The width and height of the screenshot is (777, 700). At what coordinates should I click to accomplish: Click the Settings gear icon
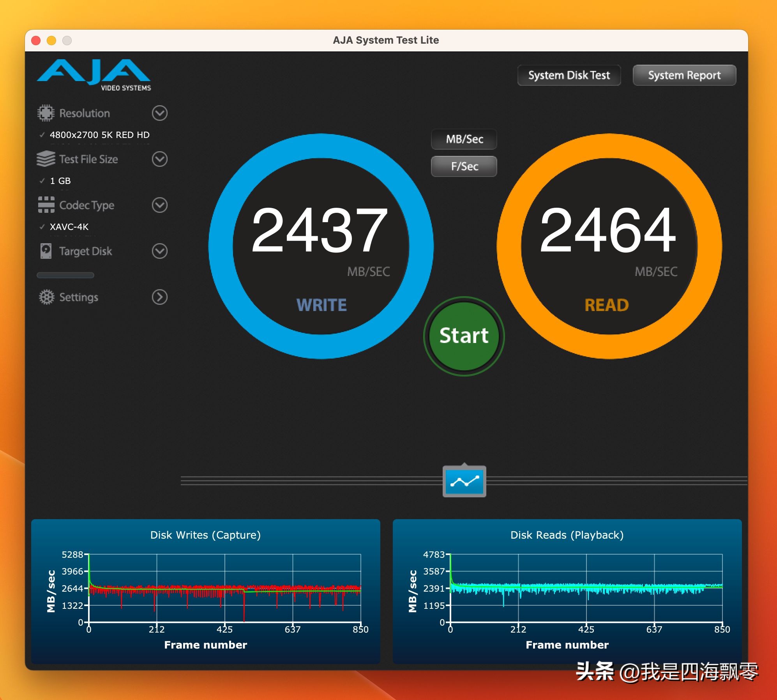pos(46,297)
